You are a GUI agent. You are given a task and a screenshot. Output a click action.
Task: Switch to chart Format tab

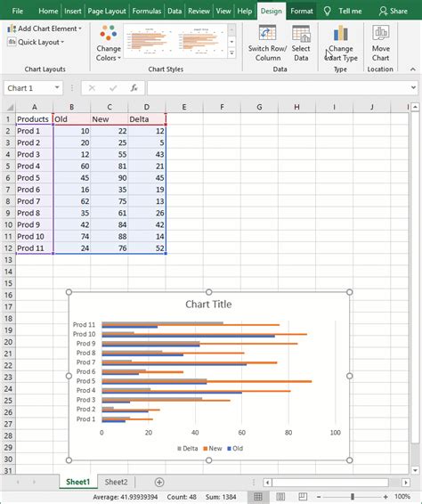tap(302, 11)
